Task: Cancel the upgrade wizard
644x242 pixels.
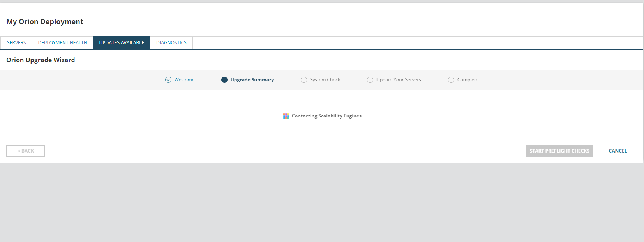Action: (x=618, y=151)
